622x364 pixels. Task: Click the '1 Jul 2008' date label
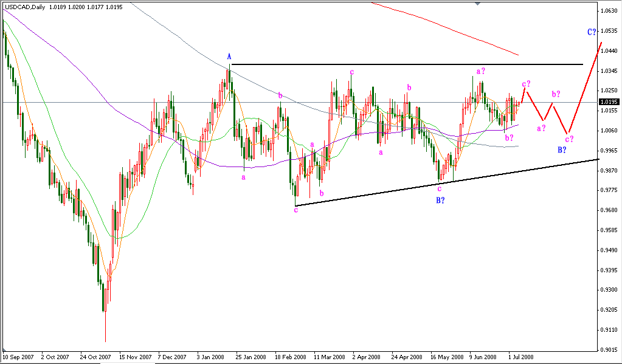[521, 357]
